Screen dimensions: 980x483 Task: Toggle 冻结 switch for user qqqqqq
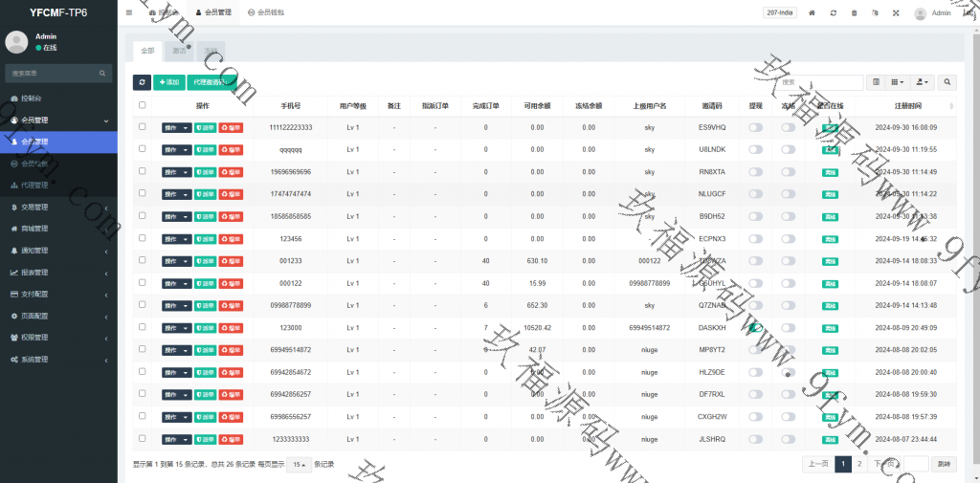click(x=788, y=149)
